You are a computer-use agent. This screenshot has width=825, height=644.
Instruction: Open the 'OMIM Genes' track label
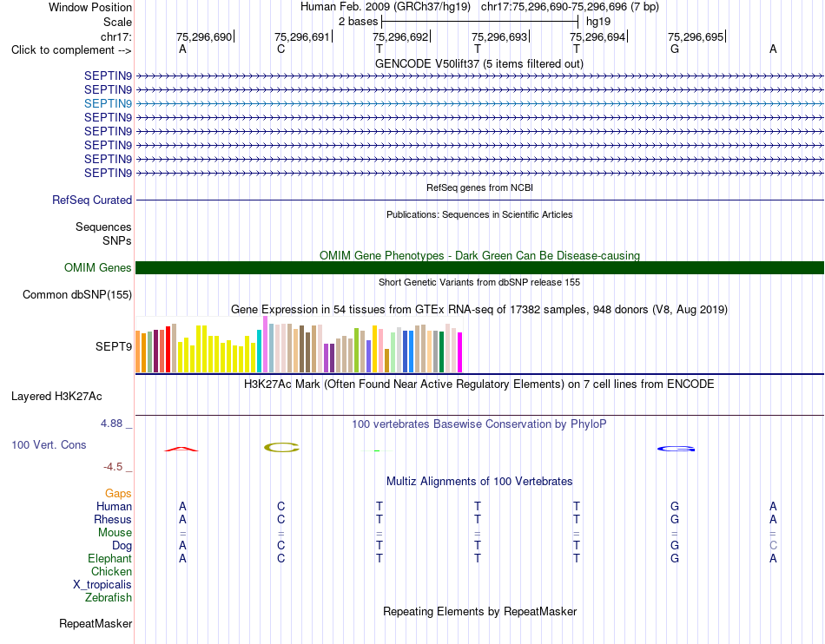98,268
